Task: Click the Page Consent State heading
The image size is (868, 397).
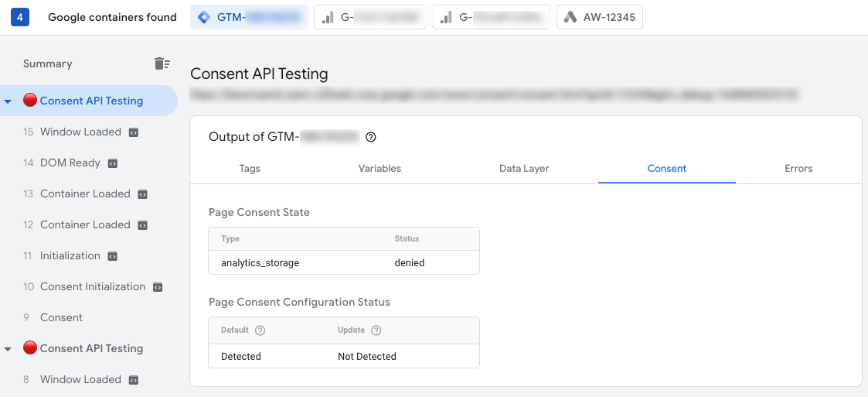Action: pos(259,212)
